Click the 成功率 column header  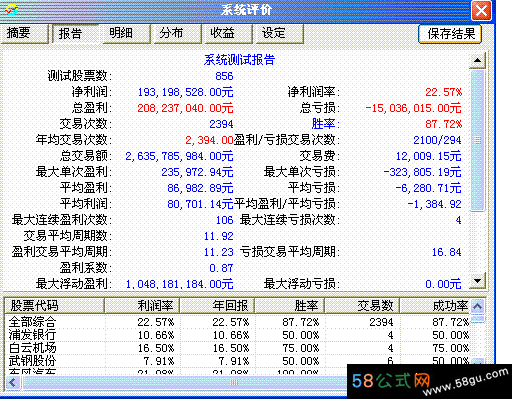[x=435, y=306]
